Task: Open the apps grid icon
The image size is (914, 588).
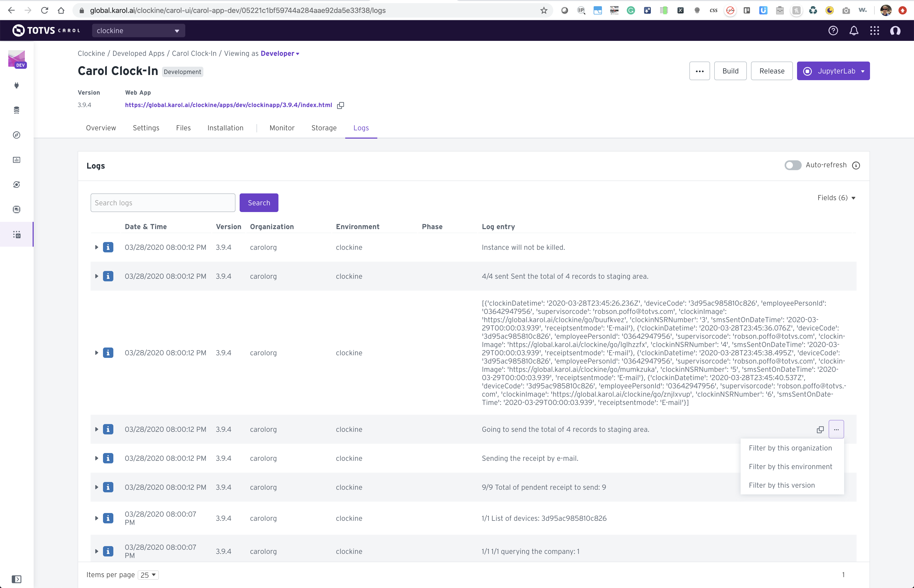Action: [x=874, y=31]
